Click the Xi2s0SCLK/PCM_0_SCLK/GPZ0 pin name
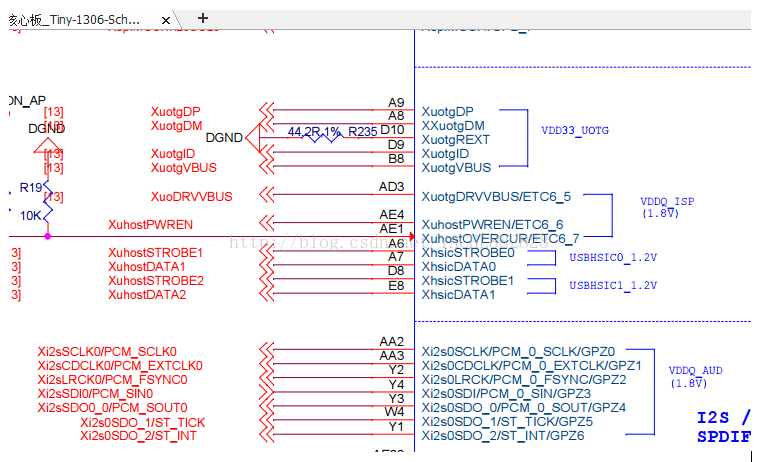Image resolution: width=768 pixels, height=462 pixels. 518,352
